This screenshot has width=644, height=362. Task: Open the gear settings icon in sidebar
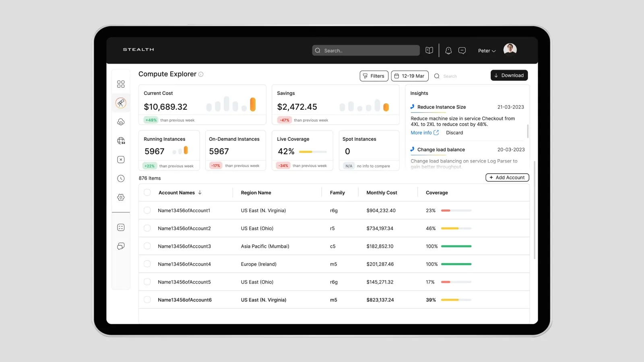tap(121, 197)
